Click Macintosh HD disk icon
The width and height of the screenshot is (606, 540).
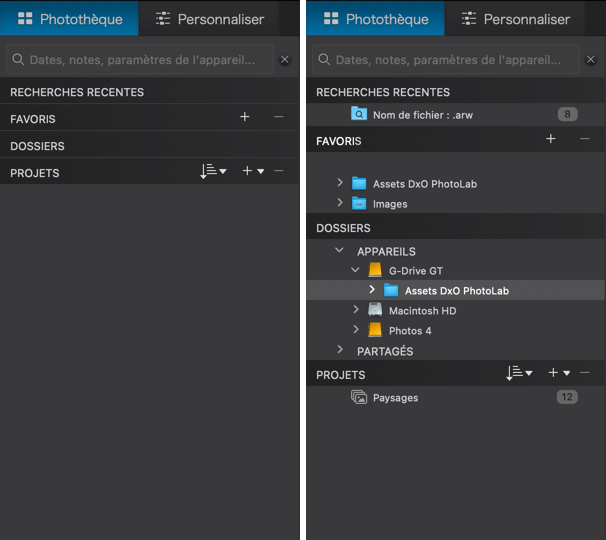click(375, 310)
